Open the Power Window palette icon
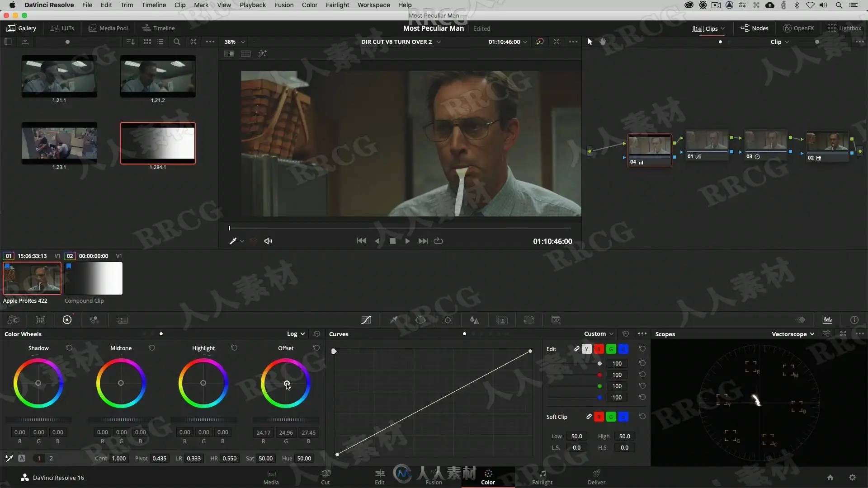 pos(420,320)
